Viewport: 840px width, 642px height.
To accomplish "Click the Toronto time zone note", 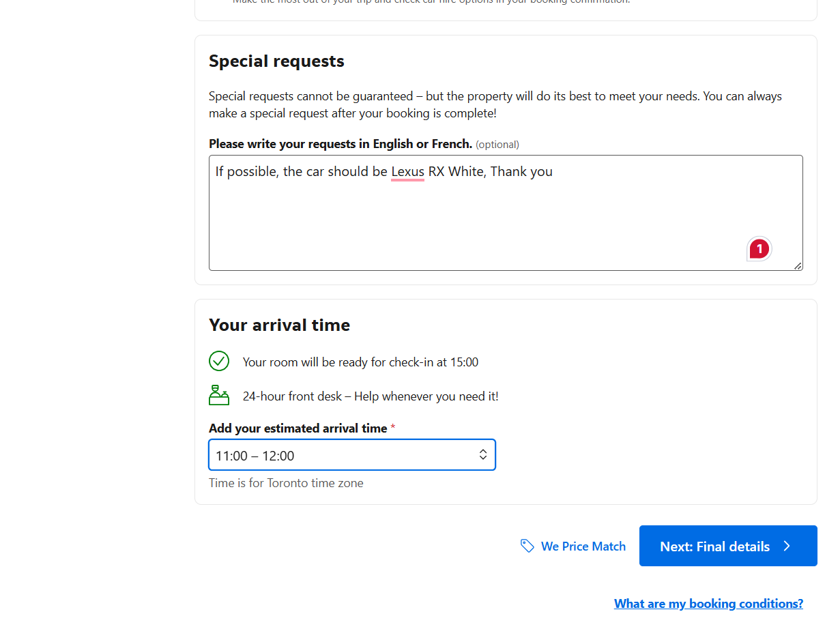I will [x=286, y=483].
